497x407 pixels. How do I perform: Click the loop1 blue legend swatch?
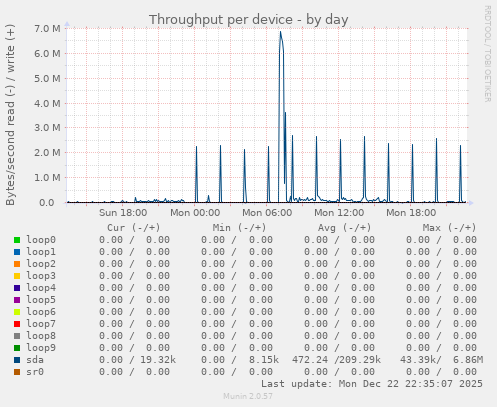click(17, 252)
